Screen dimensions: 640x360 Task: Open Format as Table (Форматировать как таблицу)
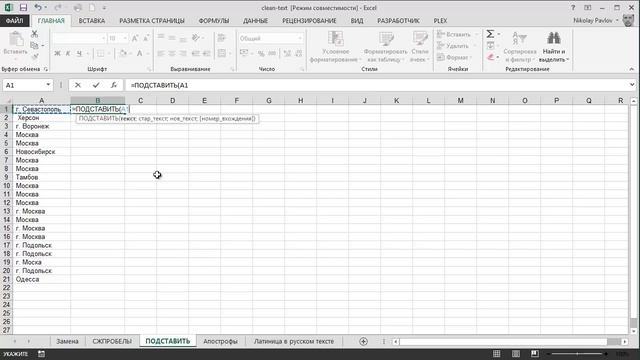385,47
